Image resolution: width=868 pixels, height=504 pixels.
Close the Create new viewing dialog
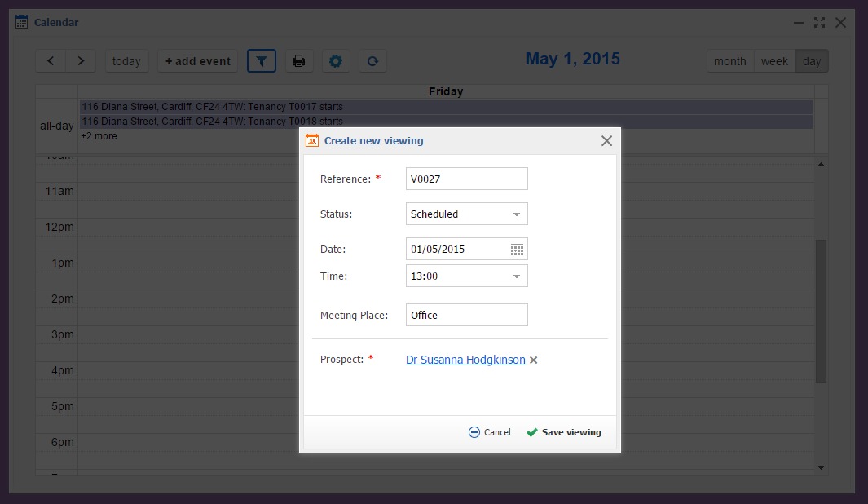coord(606,140)
